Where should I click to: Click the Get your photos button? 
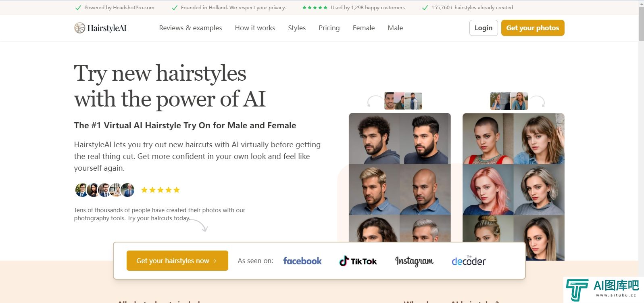533,28
